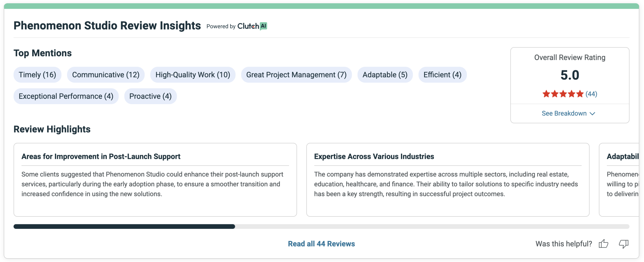The width and height of the screenshot is (644, 262).
Task: Click the Phenomenon Studio Review Insights title
Action: (107, 26)
